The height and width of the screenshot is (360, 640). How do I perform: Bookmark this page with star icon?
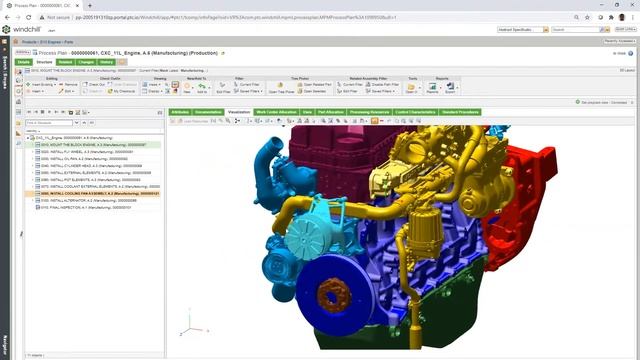tap(587, 18)
